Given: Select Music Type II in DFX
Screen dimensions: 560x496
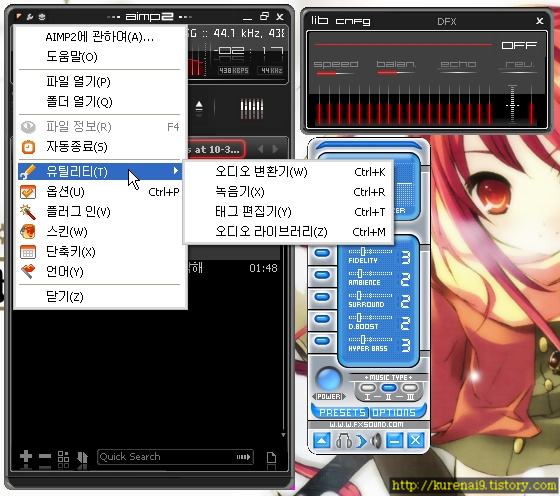Looking at the screenshot, I should [389, 387].
